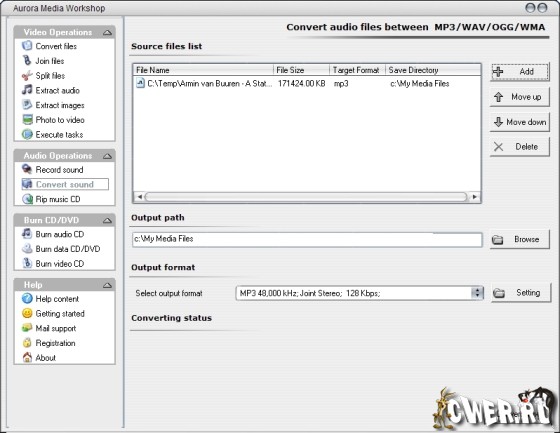Click the Join files film icon

[27, 60]
